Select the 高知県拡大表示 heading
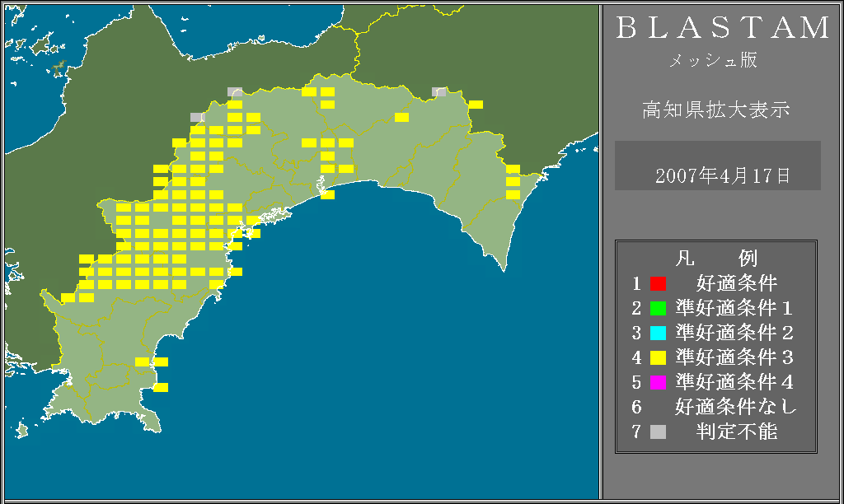Viewport: 844px width, 504px height. (716, 110)
